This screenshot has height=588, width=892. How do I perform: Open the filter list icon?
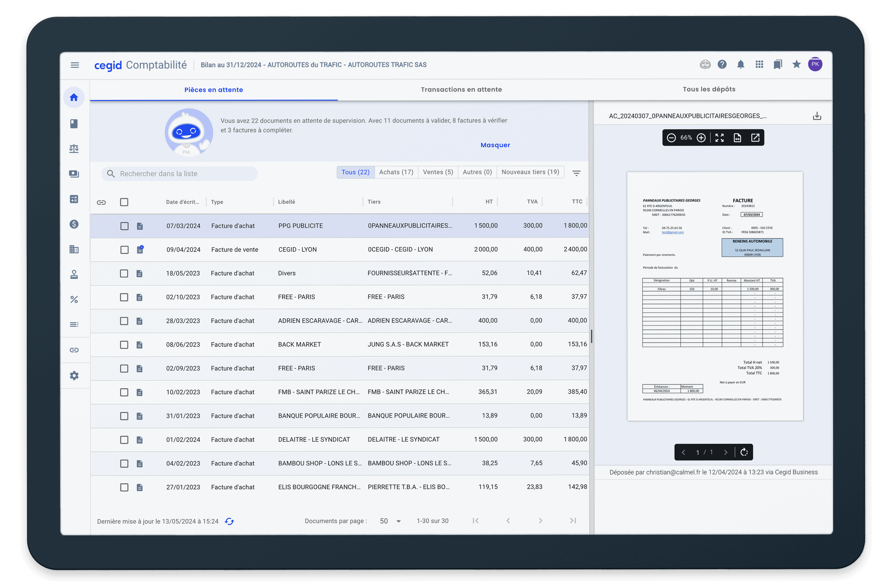[576, 173]
